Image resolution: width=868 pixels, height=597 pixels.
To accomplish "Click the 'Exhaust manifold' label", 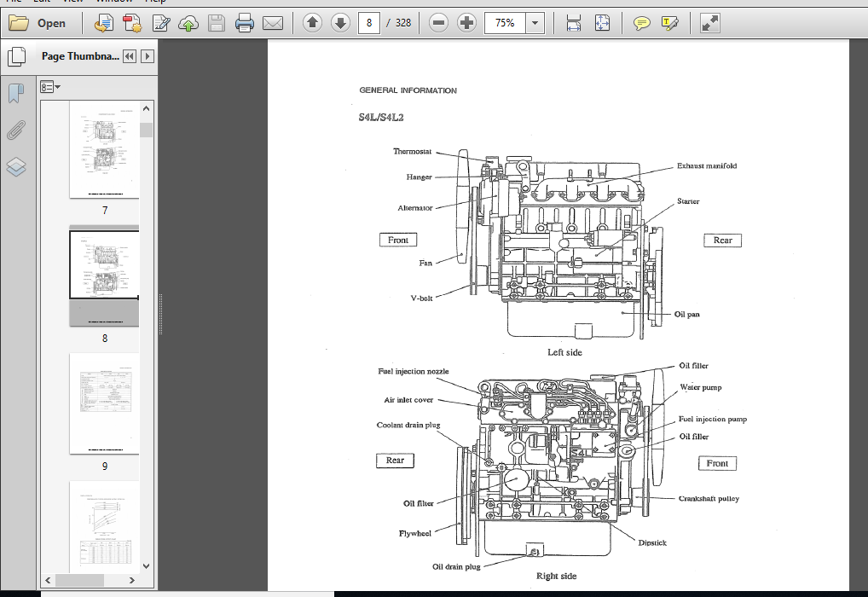I will coord(707,165).
